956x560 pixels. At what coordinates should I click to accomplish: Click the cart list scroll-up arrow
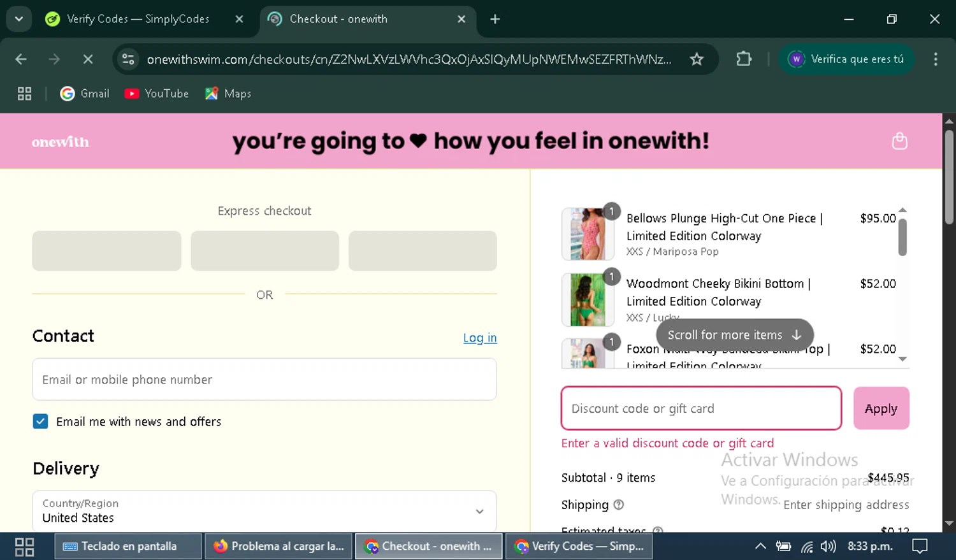(x=902, y=210)
